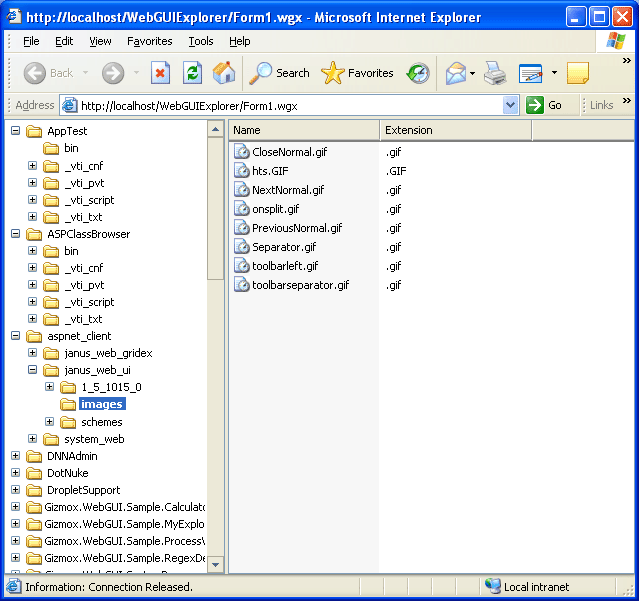Viewport: 639px width, 601px height.
Task: Expand the schemes folder
Action: coord(50,422)
